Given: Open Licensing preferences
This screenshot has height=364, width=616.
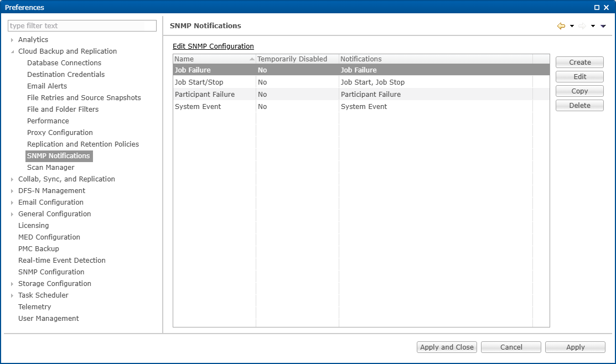Looking at the screenshot, I should point(34,225).
